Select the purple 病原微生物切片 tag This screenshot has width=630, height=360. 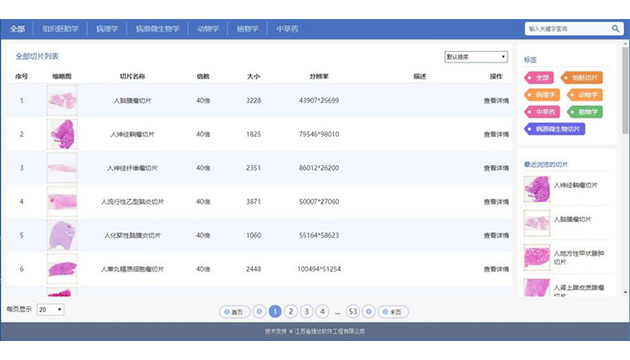click(554, 129)
